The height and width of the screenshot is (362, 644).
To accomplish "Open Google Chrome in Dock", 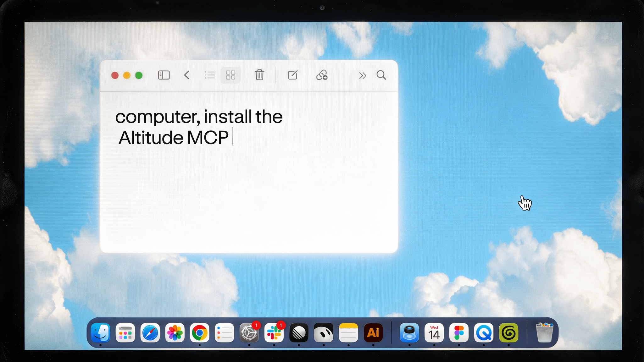I will point(199,332).
